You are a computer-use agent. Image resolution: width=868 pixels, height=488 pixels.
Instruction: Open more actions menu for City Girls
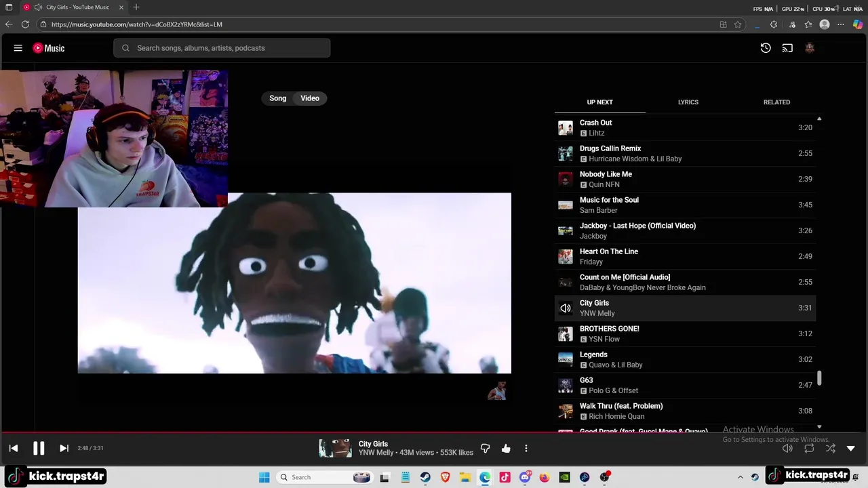pyautogui.click(x=526, y=448)
